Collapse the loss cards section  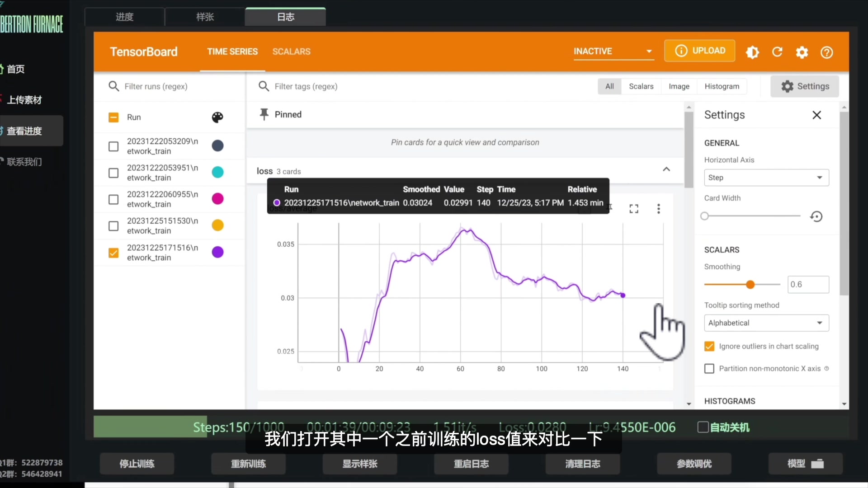click(x=666, y=169)
